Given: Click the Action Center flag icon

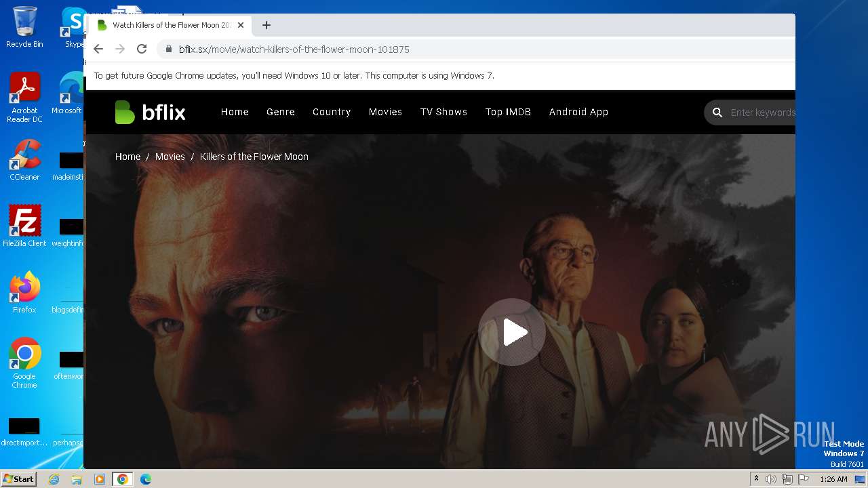Looking at the screenshot, I should pos(804,479).
